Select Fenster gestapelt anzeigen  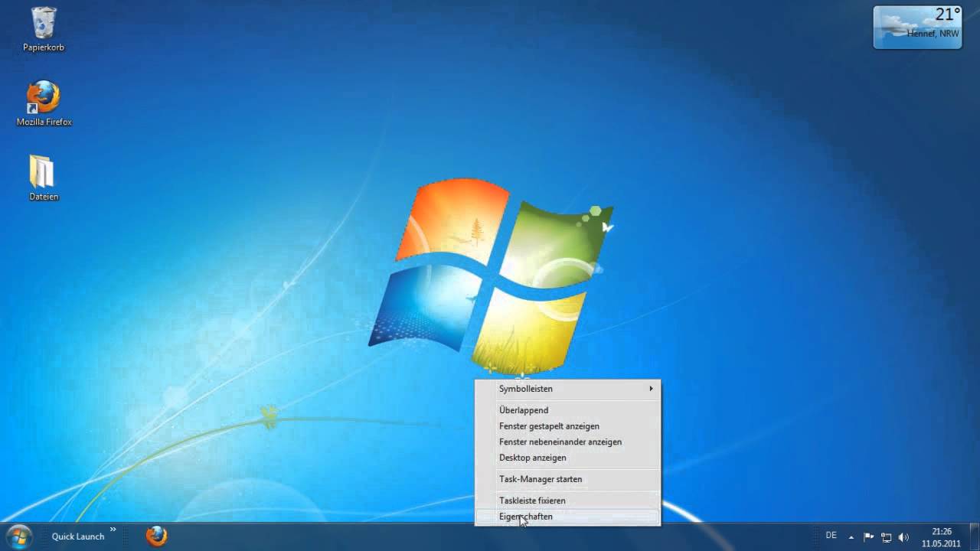568,426
